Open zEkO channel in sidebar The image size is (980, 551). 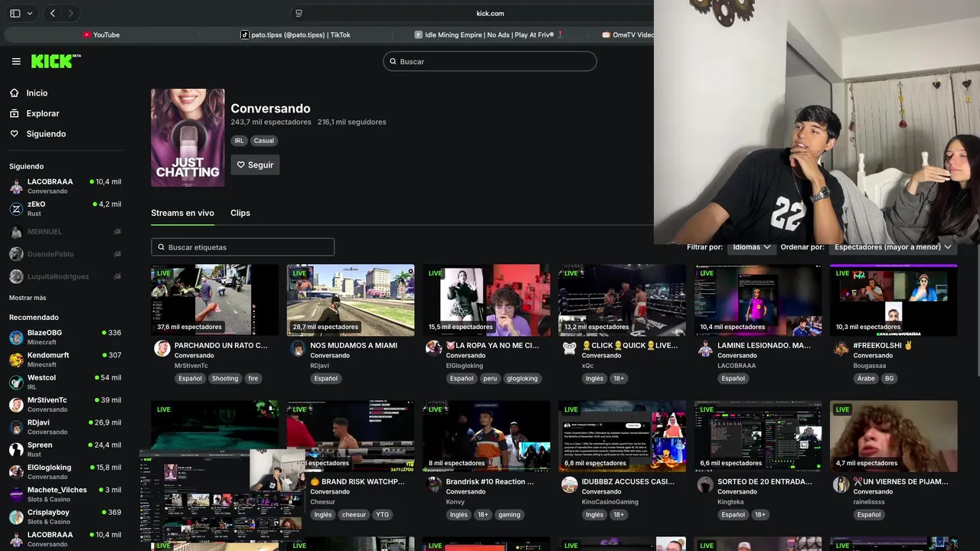(65, 209)
